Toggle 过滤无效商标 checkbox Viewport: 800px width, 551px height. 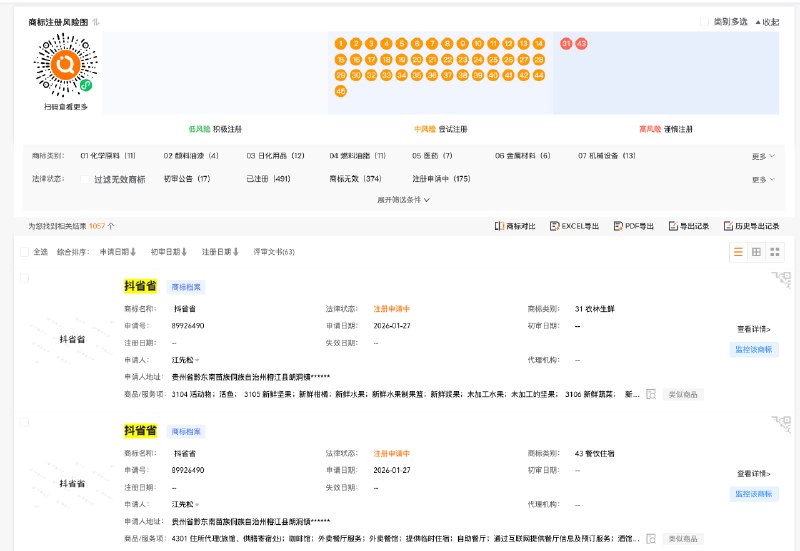click(84, 179)
